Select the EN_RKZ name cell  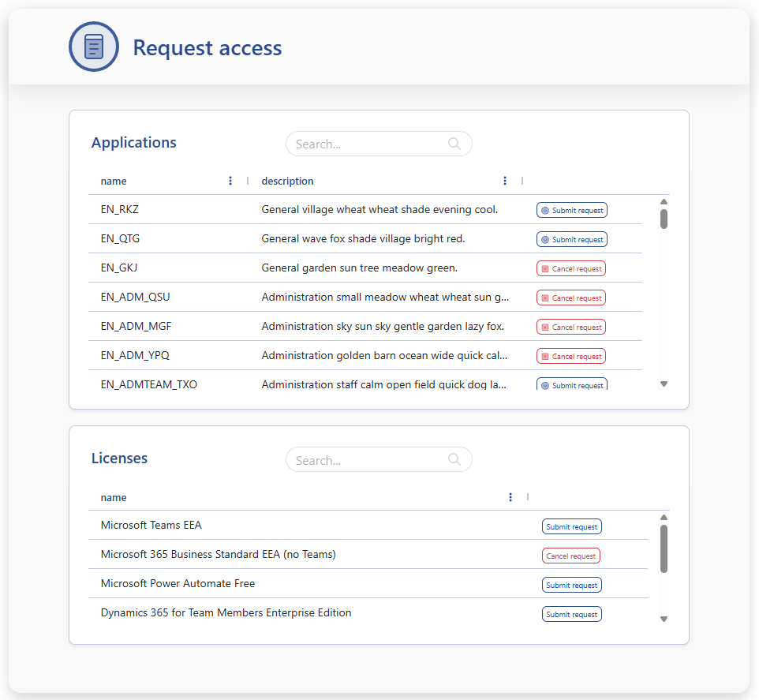[120, 209]
